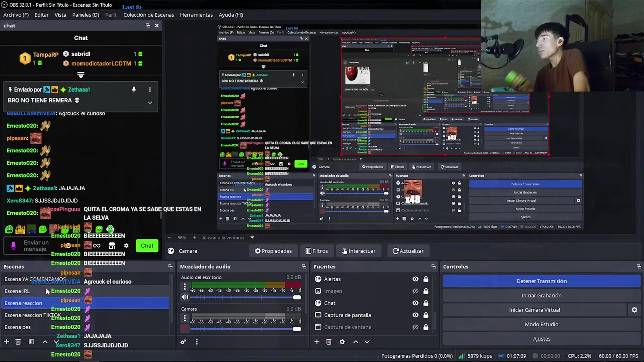The height and width of the screenshot is (362, 644).
Task: Click Detener Transmisión button
Action: 541,281
